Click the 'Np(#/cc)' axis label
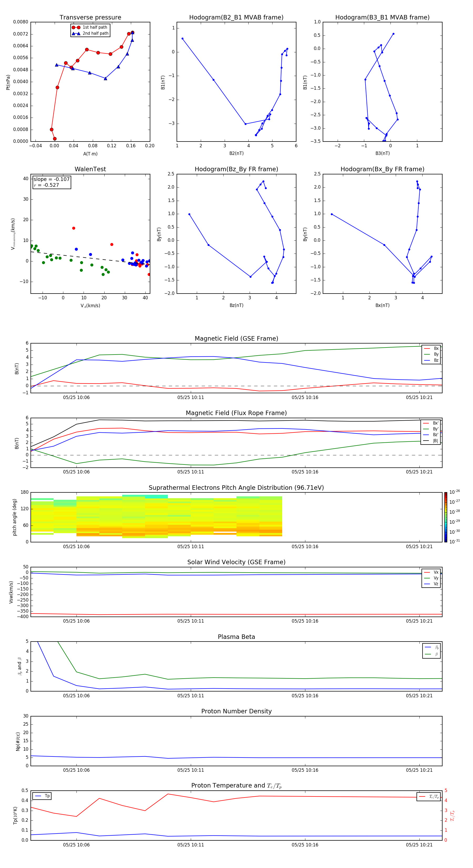This screenshot has width=473, height=868. [18, 741]
